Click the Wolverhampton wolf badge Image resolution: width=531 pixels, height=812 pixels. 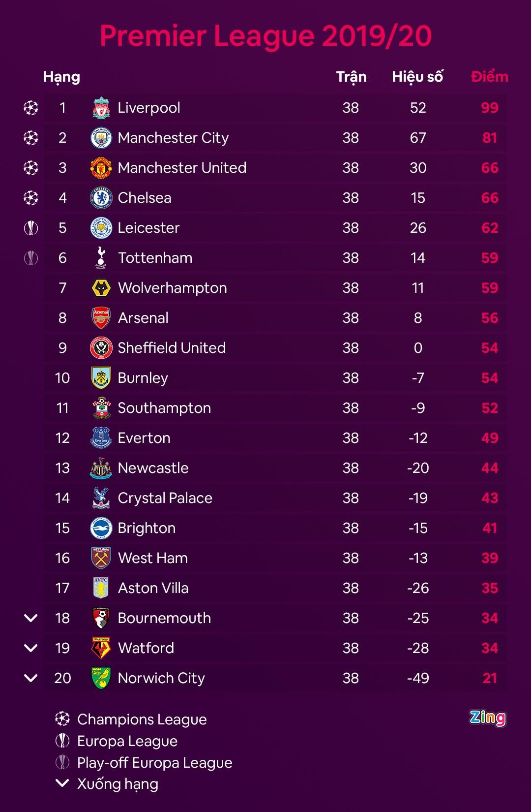101,288
